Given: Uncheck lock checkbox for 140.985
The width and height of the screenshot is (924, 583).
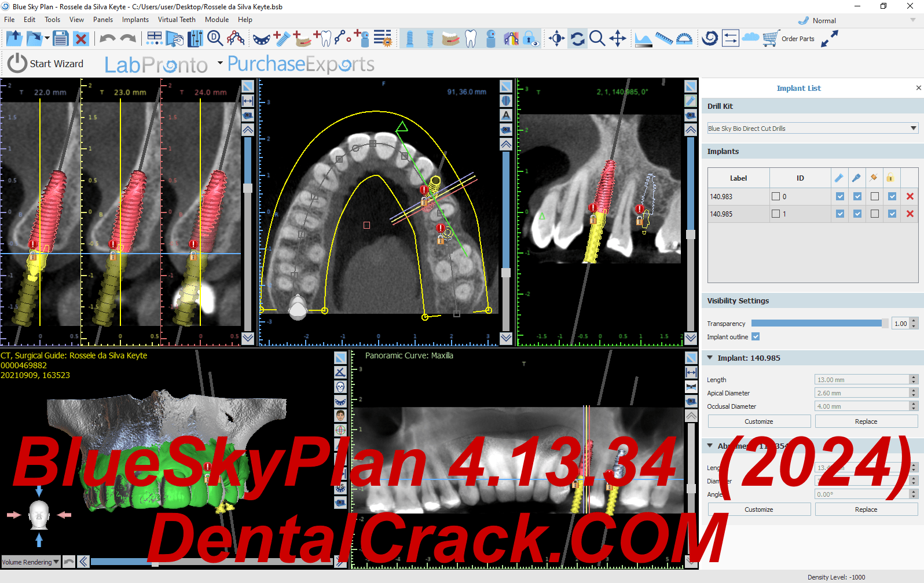Looking at the screenshot, I should [x=892, y=214].
